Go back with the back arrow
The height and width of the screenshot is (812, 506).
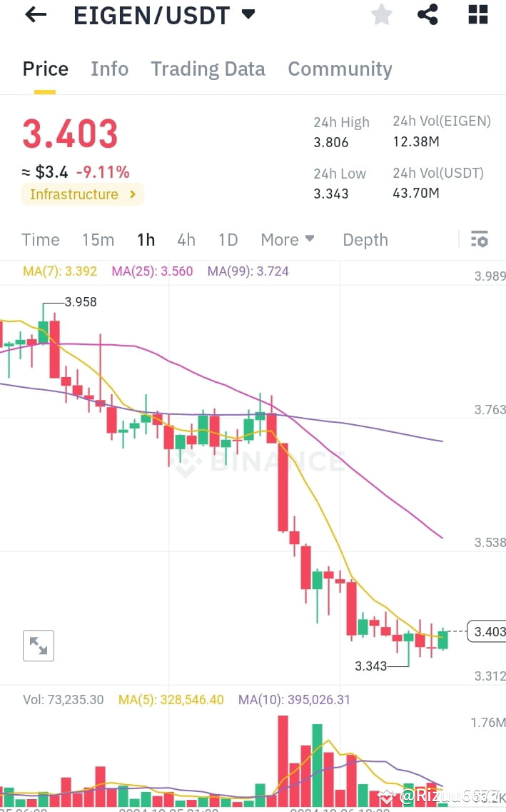(35, 14)
